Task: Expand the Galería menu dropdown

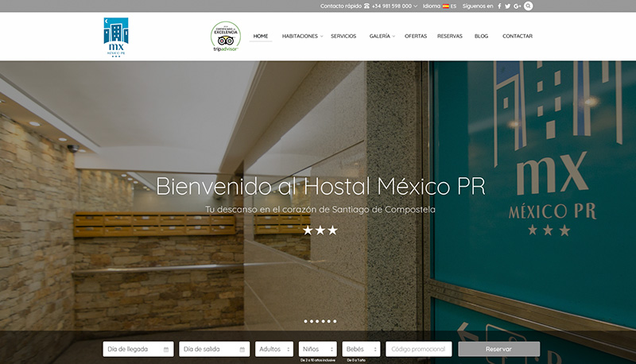Action: (x=382, y=36)
